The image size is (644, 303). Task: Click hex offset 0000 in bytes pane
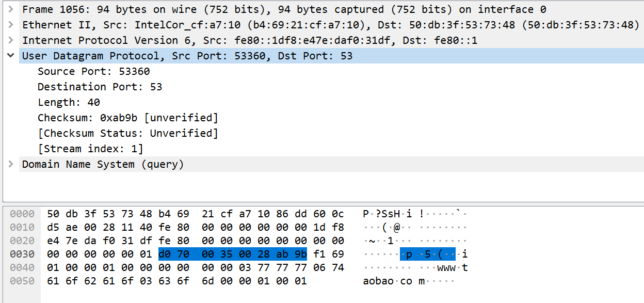point(22,214)
